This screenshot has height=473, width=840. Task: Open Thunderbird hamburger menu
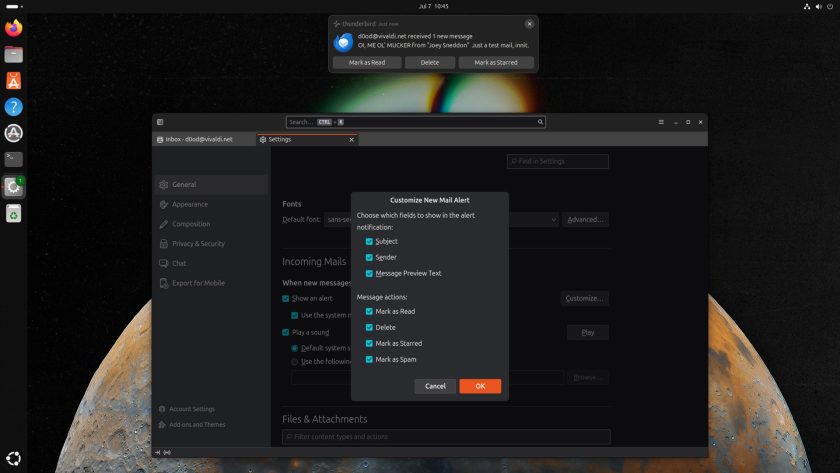(x=661, y=122)
